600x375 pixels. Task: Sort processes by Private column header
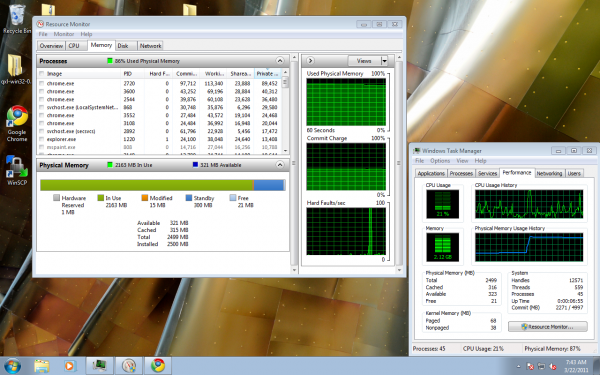pos(267,73)
